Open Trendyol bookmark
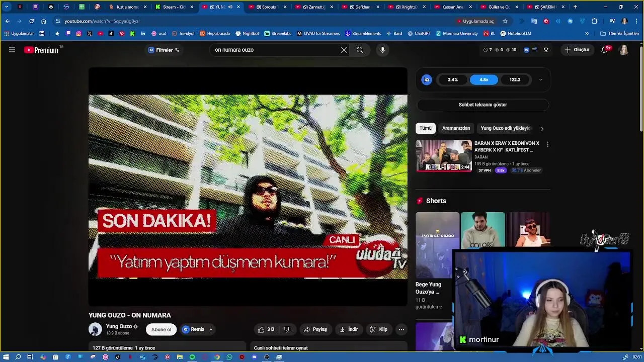644x362 pixels. 183,34
